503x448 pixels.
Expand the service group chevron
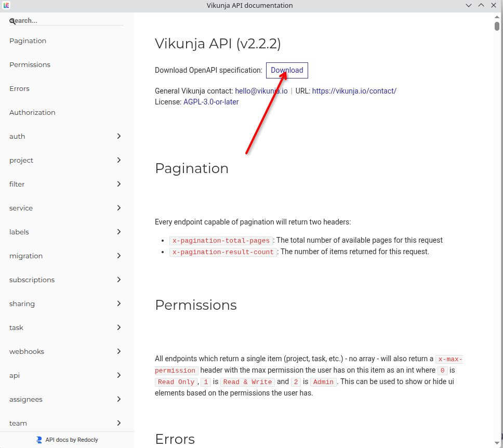click(x=119, y=208)
